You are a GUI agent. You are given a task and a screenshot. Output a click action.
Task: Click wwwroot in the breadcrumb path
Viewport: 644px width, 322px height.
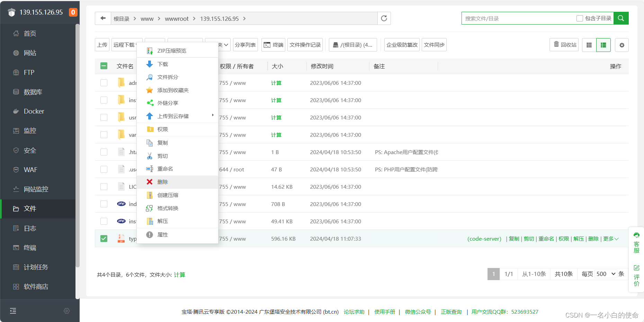tap(177, 19)
